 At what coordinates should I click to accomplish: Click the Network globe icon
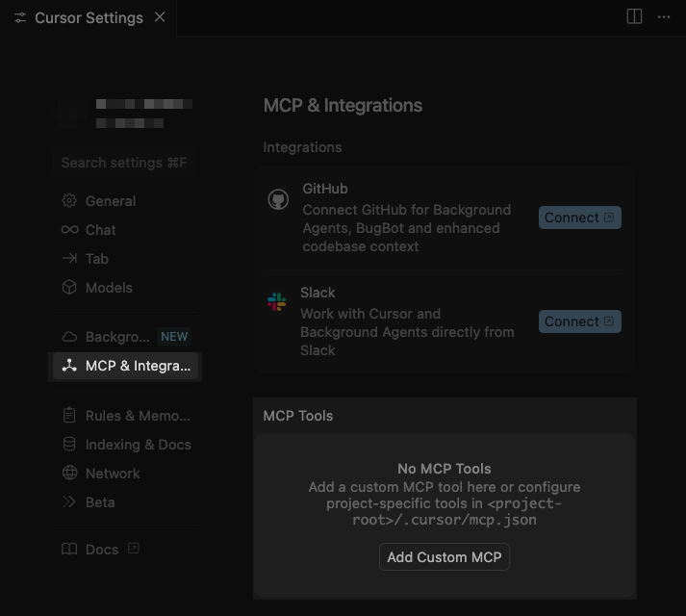69,474
